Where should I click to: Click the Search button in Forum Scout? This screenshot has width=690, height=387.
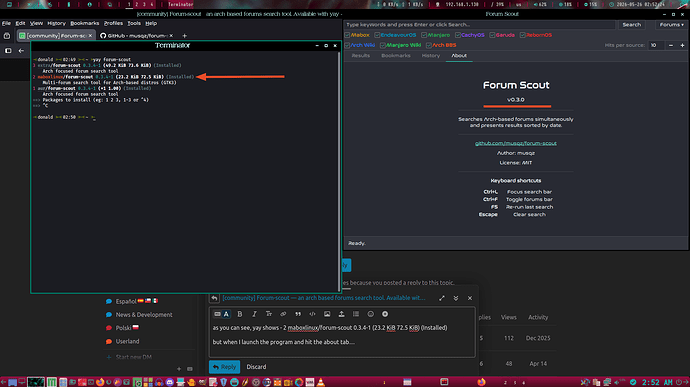tap(631, 25)
